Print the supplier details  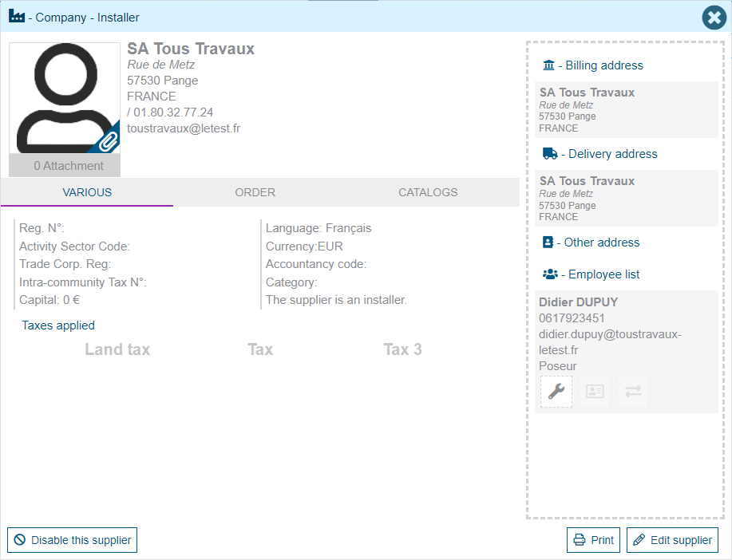594,540
